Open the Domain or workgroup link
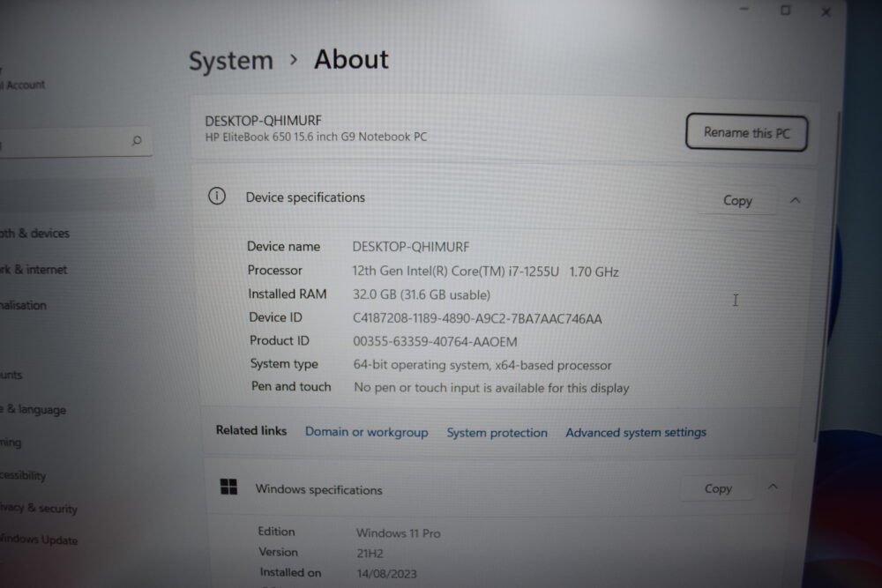 (x=366, y=432)
